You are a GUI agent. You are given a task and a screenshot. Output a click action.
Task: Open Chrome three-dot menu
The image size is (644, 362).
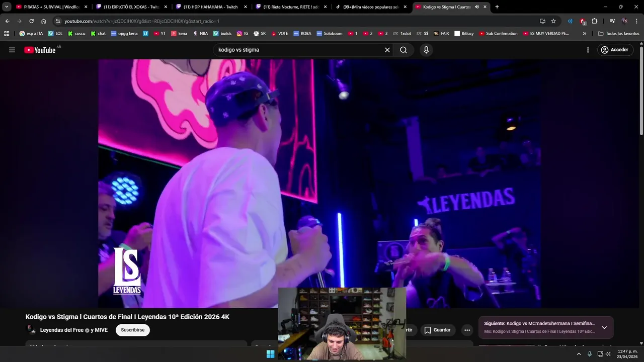pyautogui.click(x=636, y=21)
